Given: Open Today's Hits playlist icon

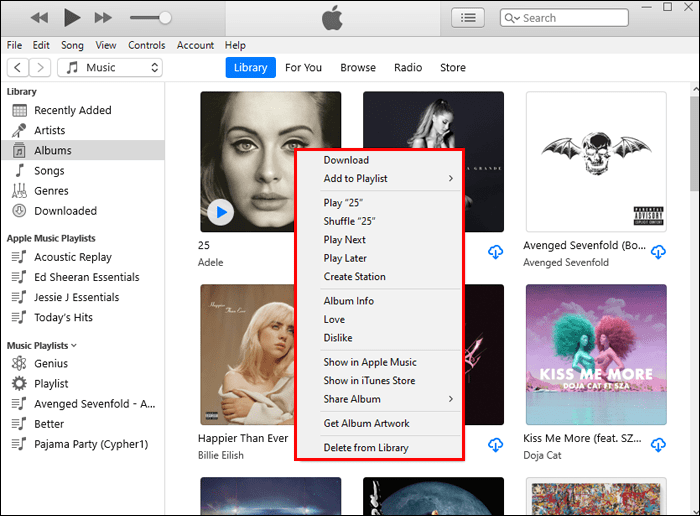Looking at the screenshot, I should pos(19,317).
